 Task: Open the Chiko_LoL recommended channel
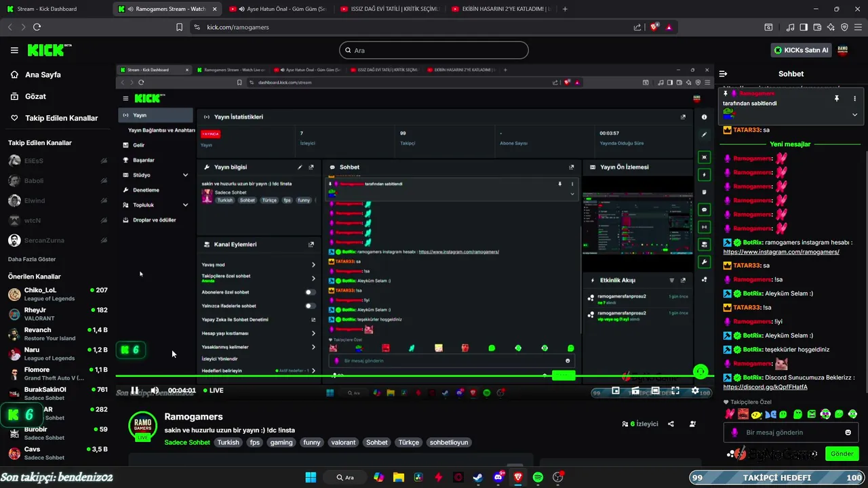pyautogui.click(x=58, y=294)
